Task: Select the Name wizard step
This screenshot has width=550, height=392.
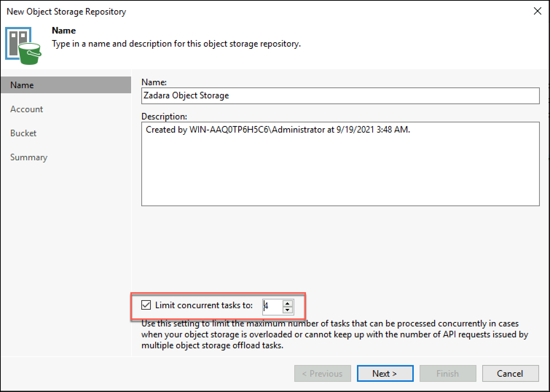Action: coord(66,85)
